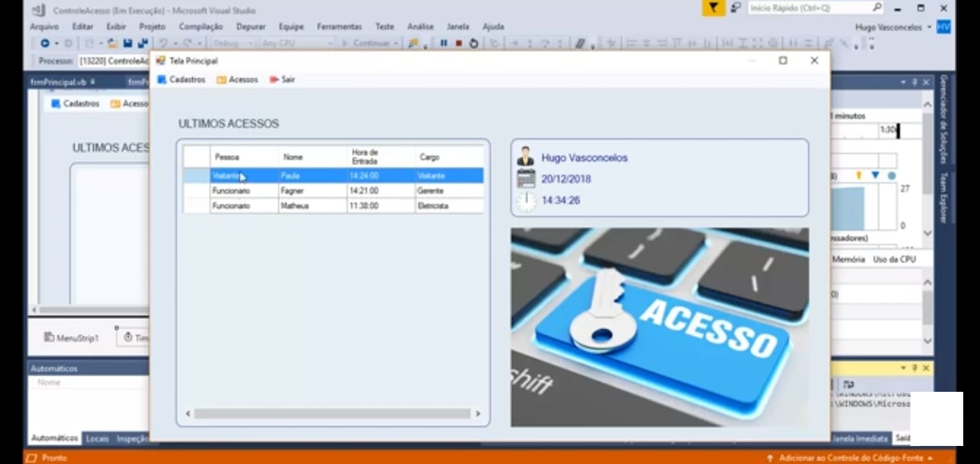Open the Arquivo menu

[44, 26]
